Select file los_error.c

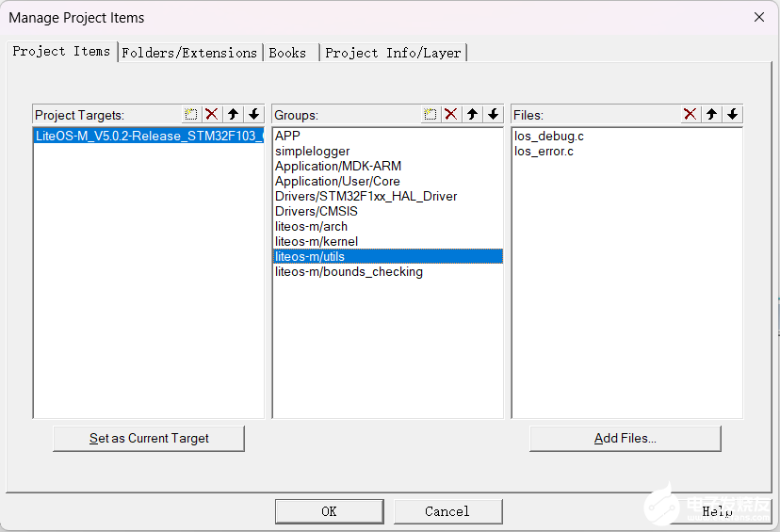tap(627, 152)
